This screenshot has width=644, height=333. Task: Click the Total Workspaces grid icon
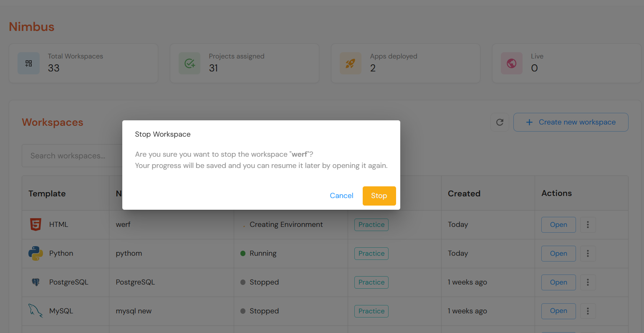pos(28,63)
